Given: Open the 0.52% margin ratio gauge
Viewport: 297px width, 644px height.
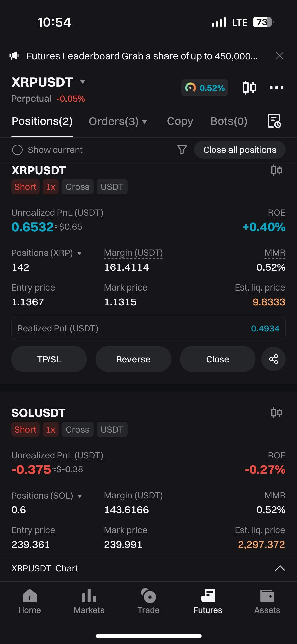Looking at the screenshot, I should pyautogui.click(x=205, y=88).
